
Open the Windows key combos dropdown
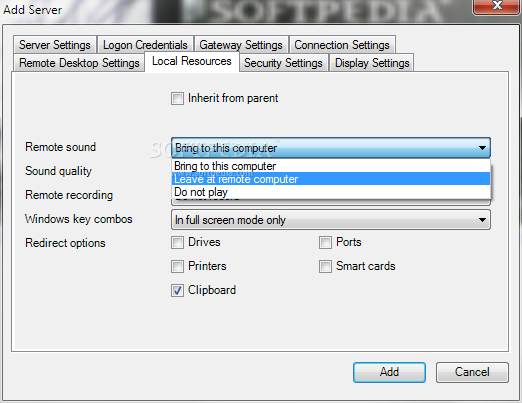(x=331, y=220)
